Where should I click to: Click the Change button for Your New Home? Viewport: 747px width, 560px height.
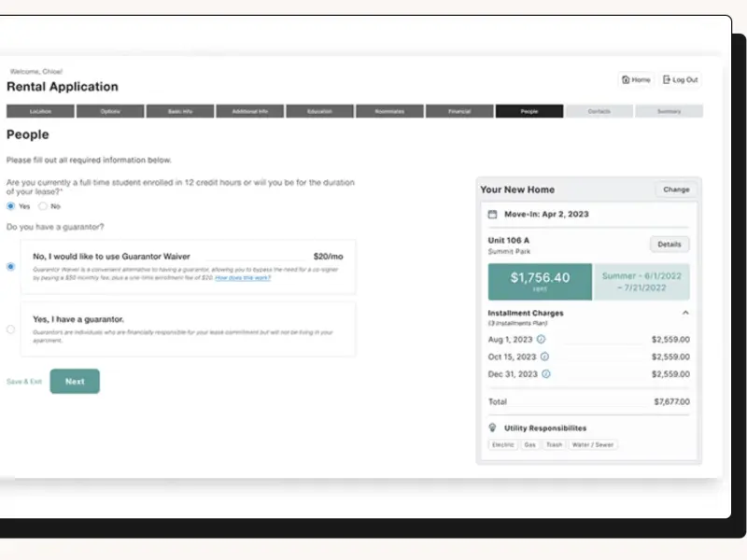pos(676,189)
